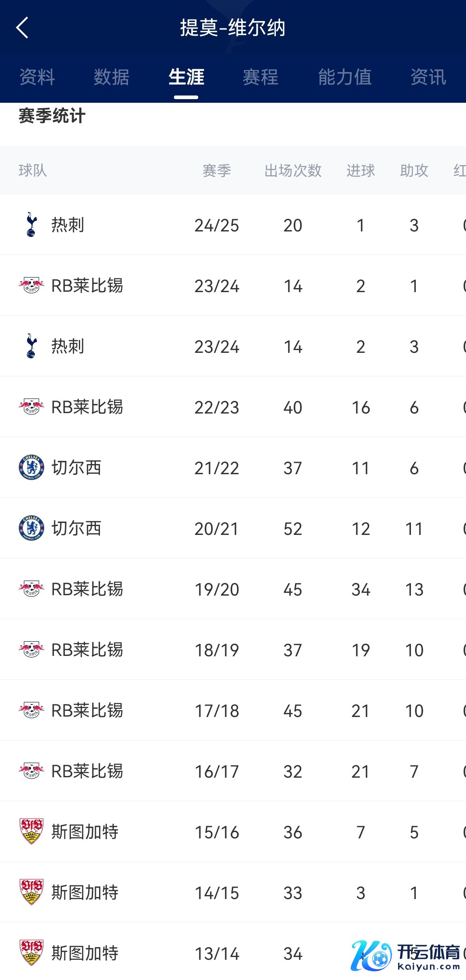This screenshot has width=466, height=980.
Task: Tap the back arrow icon
Action: click(23, 28)
